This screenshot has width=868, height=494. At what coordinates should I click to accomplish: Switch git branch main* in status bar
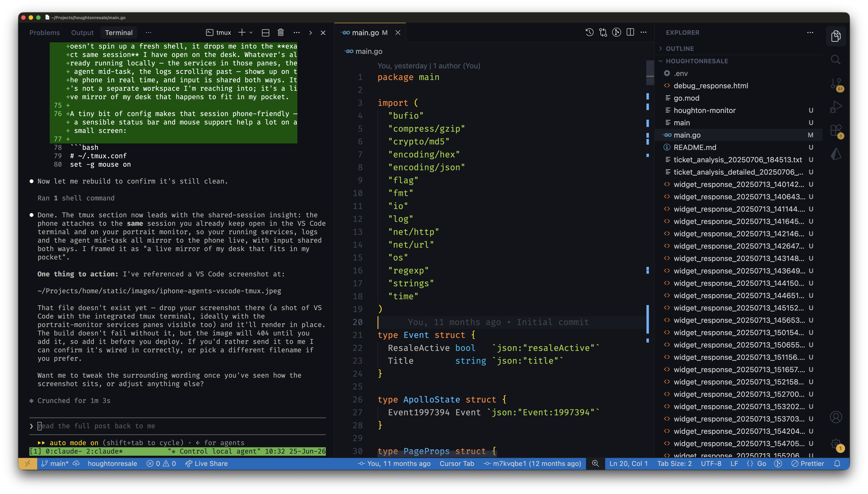pyautogui.click(x=55, y=463)
